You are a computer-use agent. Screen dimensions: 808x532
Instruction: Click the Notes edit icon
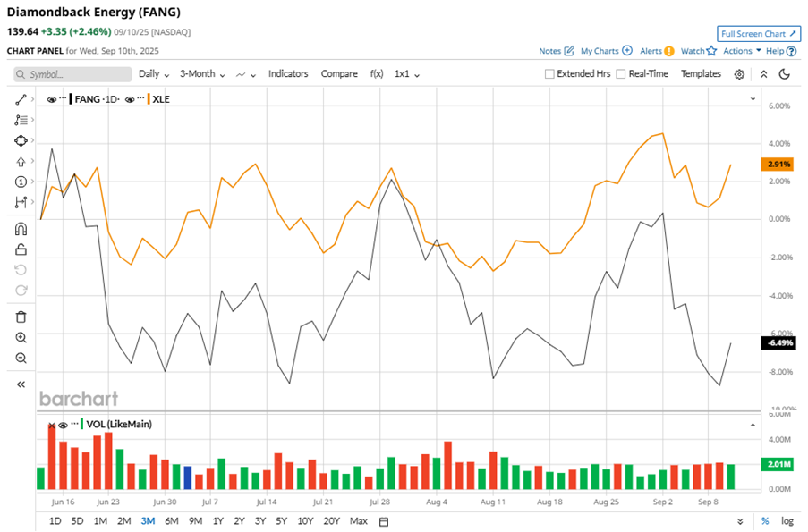pyautogui.click(x=569, y=50)
